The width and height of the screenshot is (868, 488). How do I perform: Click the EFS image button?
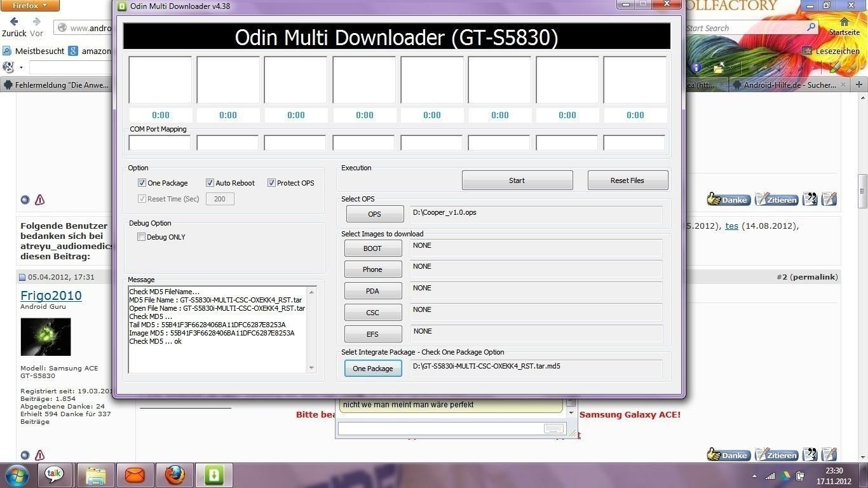tap(373, 334)
